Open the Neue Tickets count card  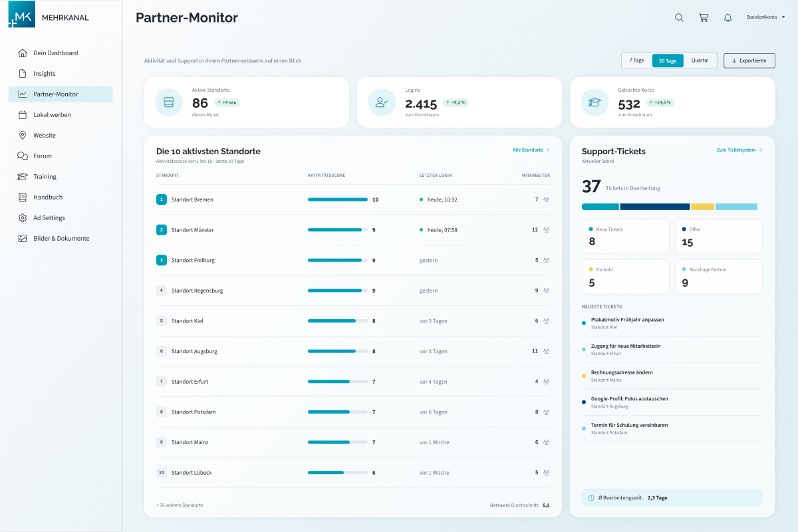point(626,237)
